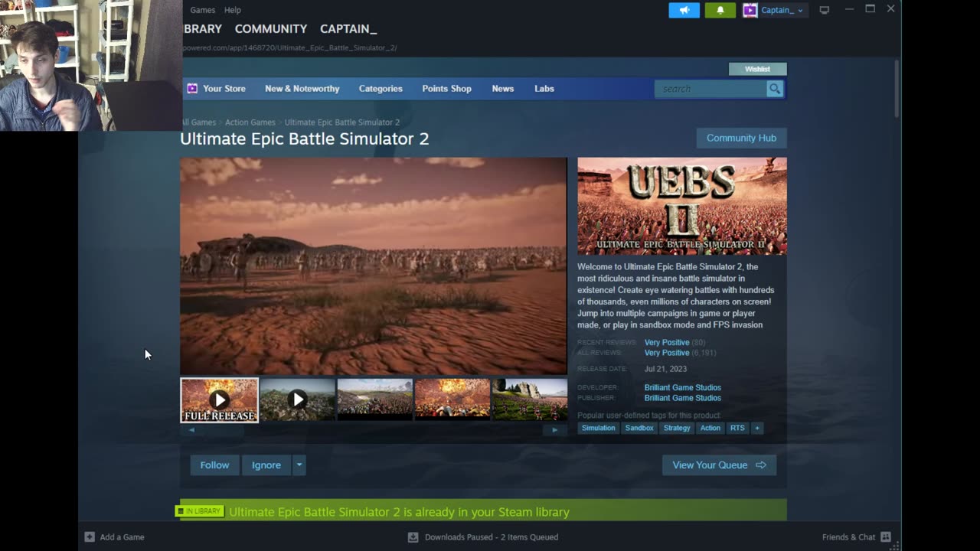The image size is (980, 551).
Task: Open the Your Store menu
Action: pos(224,89)
